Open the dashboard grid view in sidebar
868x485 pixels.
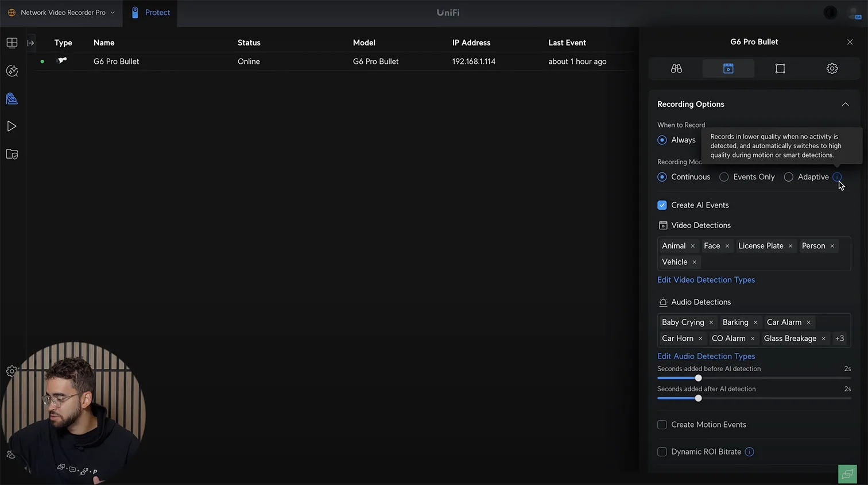[12, 43]
